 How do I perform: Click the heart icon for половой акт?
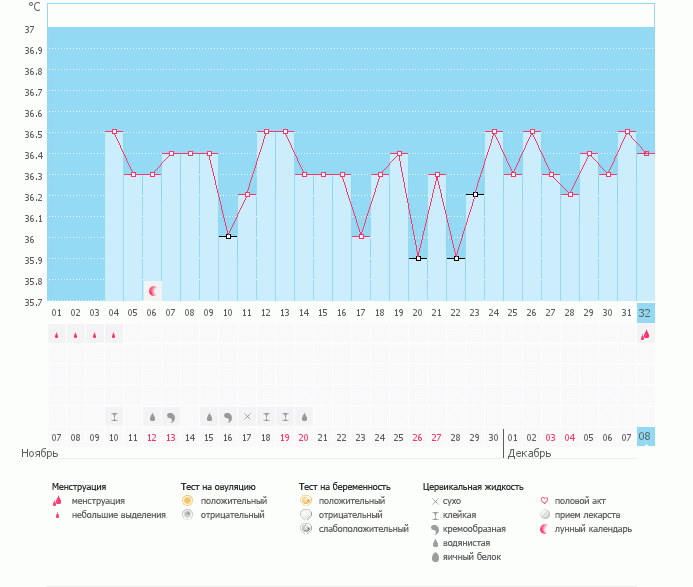click(543, 500)
